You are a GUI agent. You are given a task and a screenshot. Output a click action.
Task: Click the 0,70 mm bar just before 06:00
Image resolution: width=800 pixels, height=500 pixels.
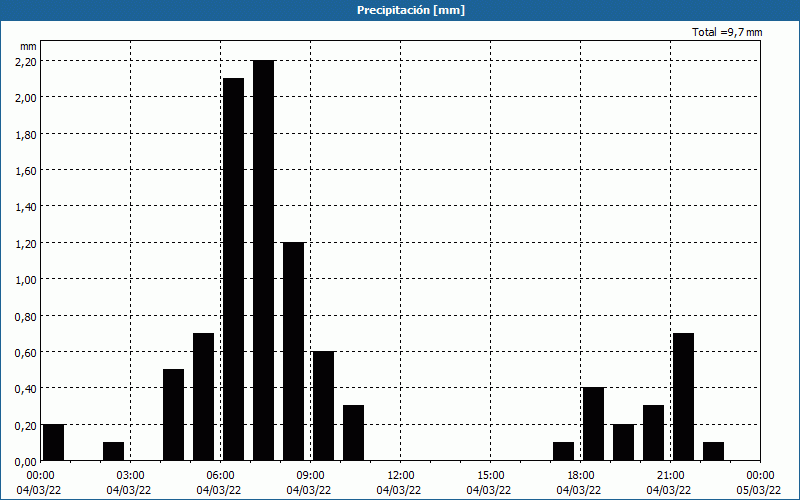click(204, 397)
